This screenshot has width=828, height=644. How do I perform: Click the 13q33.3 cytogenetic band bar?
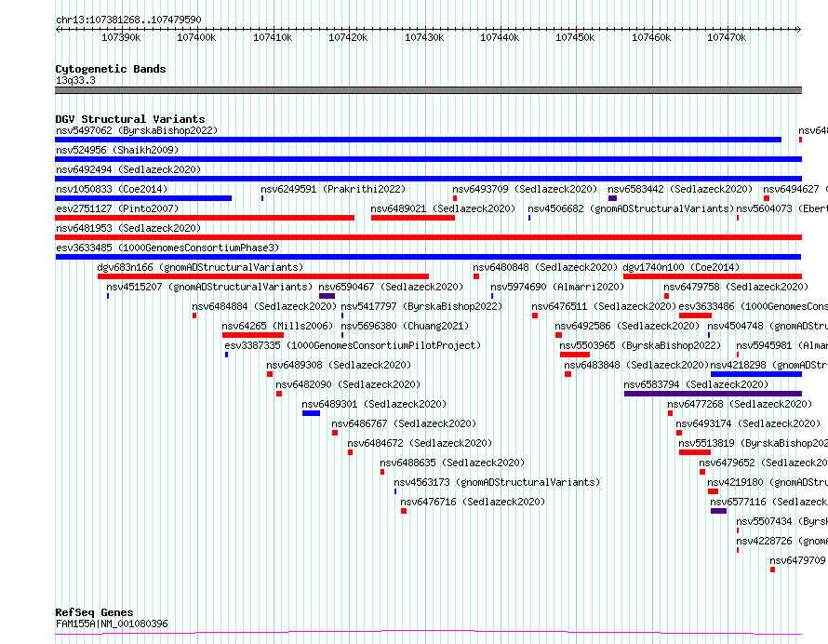[428, 90]
